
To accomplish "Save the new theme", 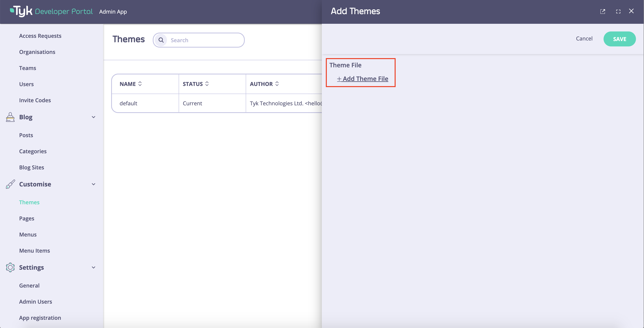I will click(620, 39).
